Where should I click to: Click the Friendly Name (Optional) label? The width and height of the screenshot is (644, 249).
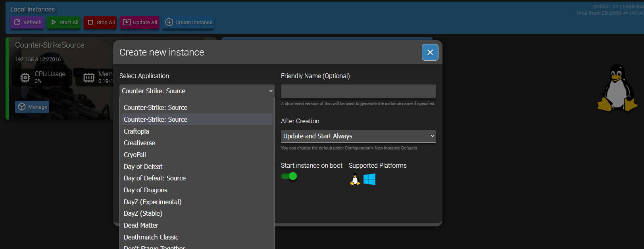(315, 76)
